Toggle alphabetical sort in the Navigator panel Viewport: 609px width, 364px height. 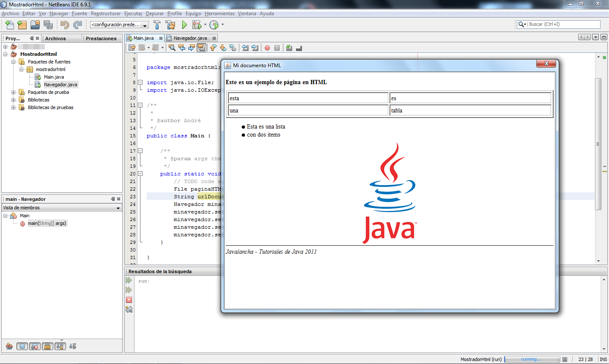60,346
